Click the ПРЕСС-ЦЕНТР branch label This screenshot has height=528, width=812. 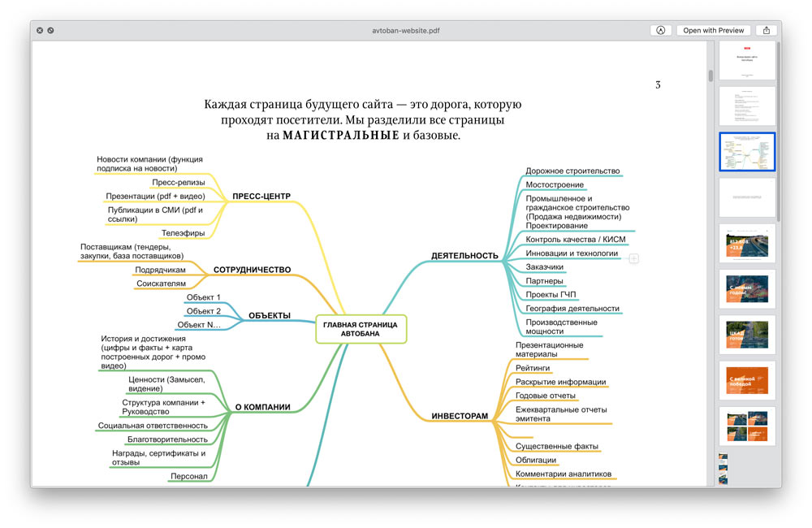pos(261,196)
